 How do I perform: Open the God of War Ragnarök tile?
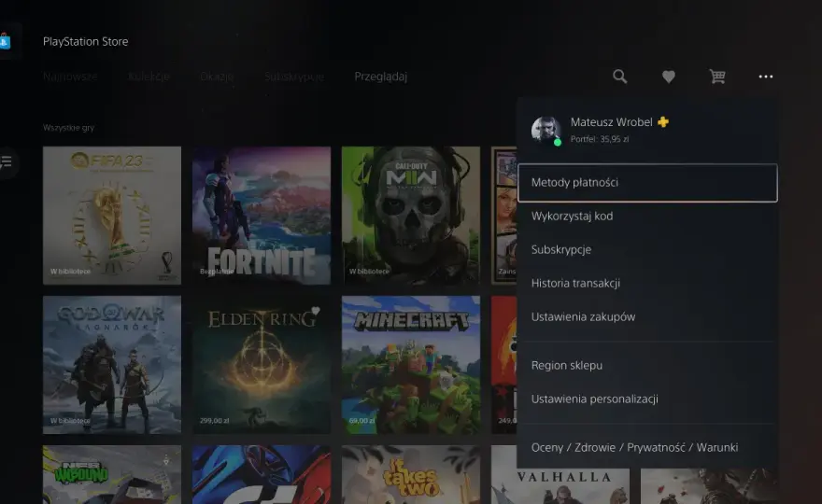pyautogui.click(x=112, y=365)
